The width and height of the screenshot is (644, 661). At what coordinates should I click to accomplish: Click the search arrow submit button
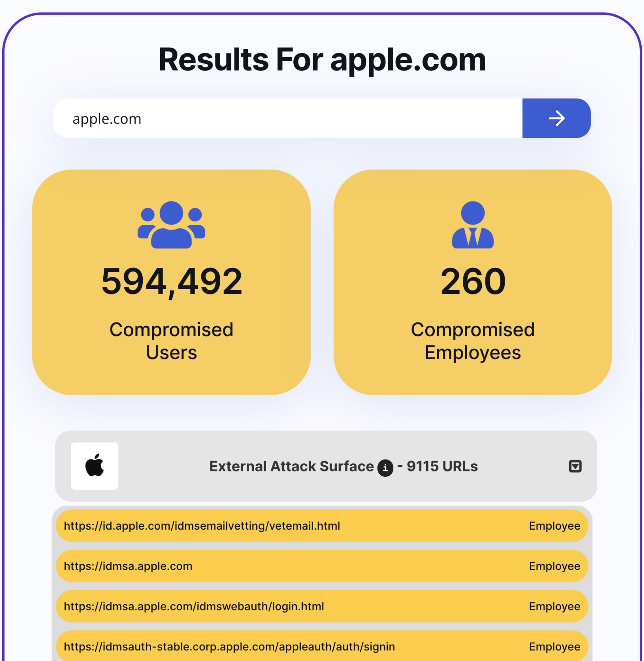(556, 118)
